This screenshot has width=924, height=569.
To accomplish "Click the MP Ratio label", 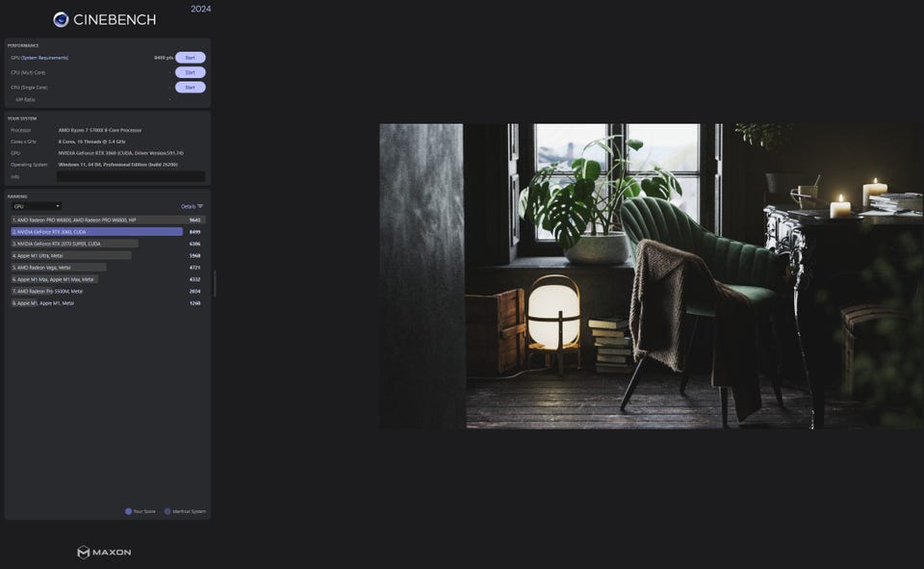I will pos(25,100).
